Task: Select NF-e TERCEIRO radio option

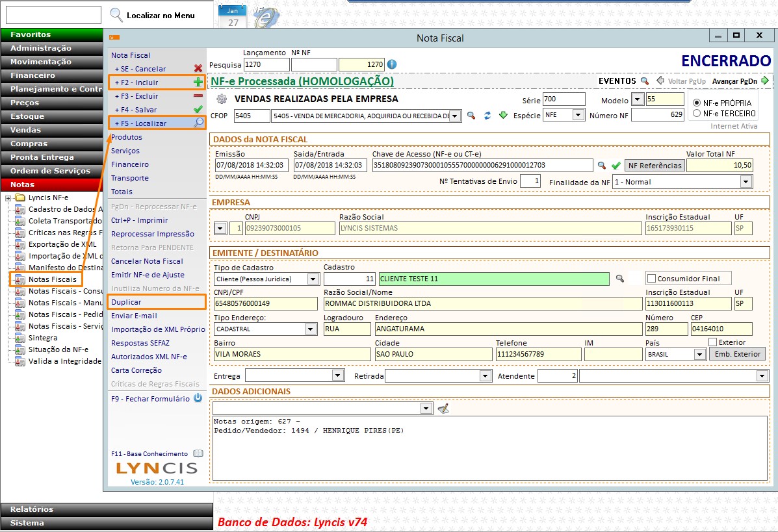Action: coord(697,113)
